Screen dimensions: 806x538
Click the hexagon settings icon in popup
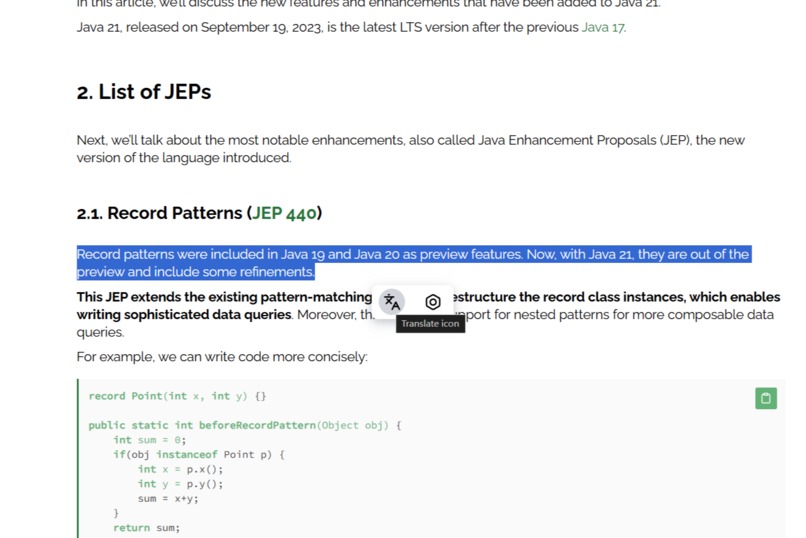433,302
